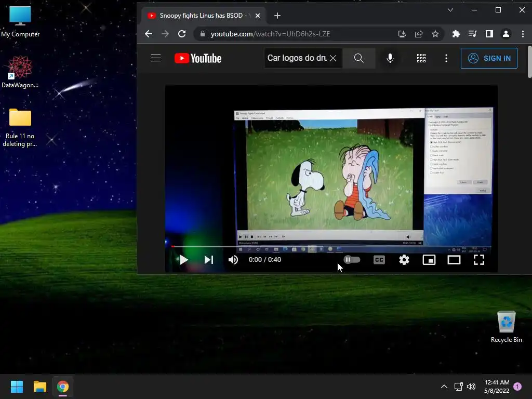Clear the search box text
Viewport: 532px width, 399px height.
point(333,58)
